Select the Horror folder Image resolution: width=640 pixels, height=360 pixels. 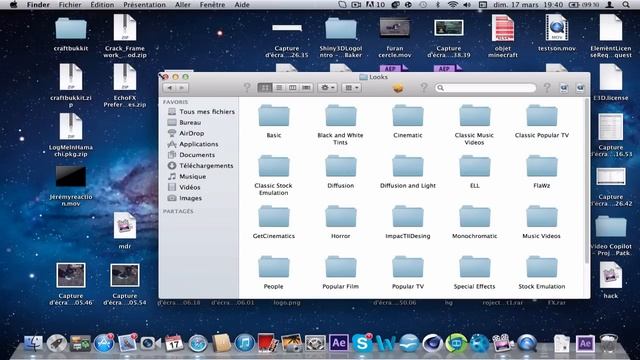(340, 217)
